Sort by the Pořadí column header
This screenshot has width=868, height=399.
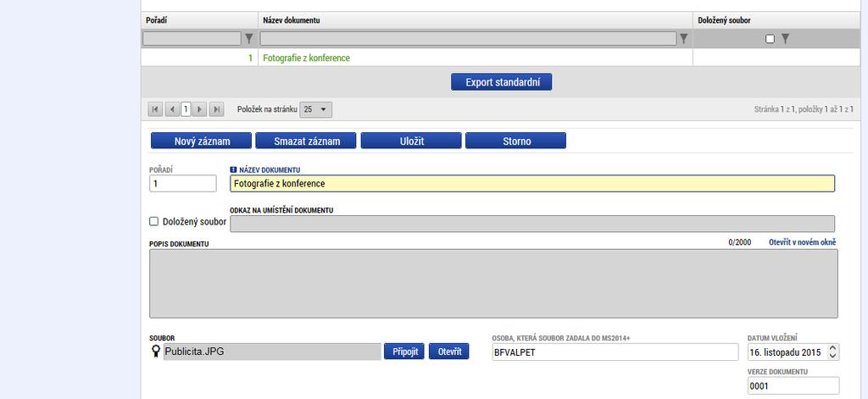click(157, 20)
